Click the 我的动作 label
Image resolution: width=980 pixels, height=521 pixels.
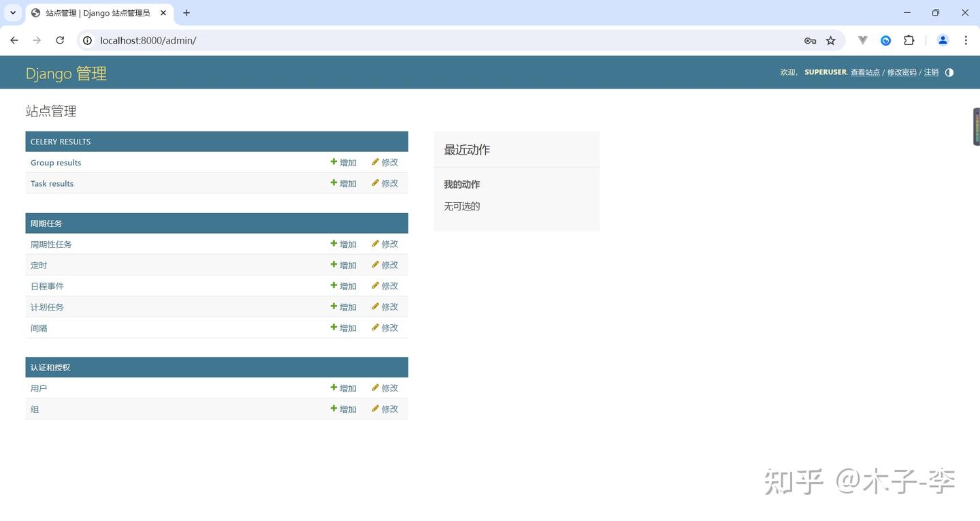tap(462, 185)
